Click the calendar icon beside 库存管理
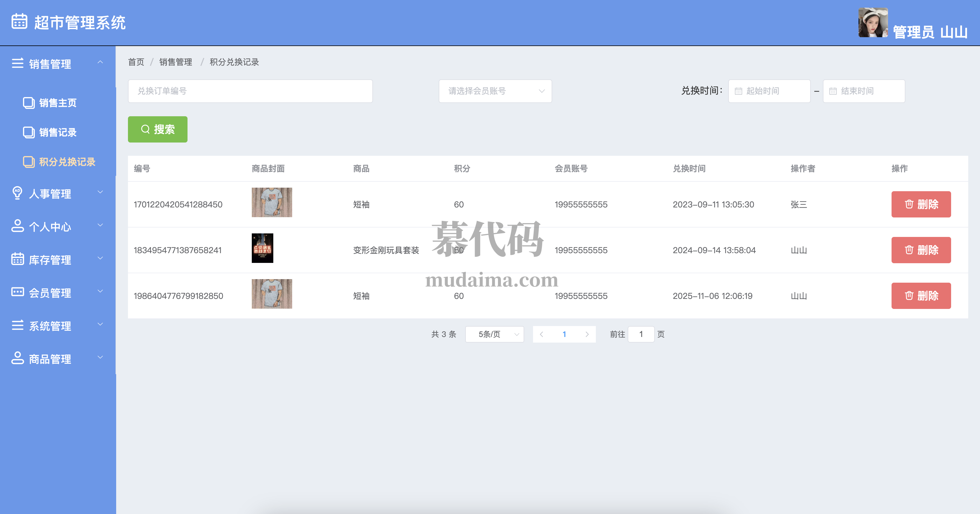 click(17, 259)
